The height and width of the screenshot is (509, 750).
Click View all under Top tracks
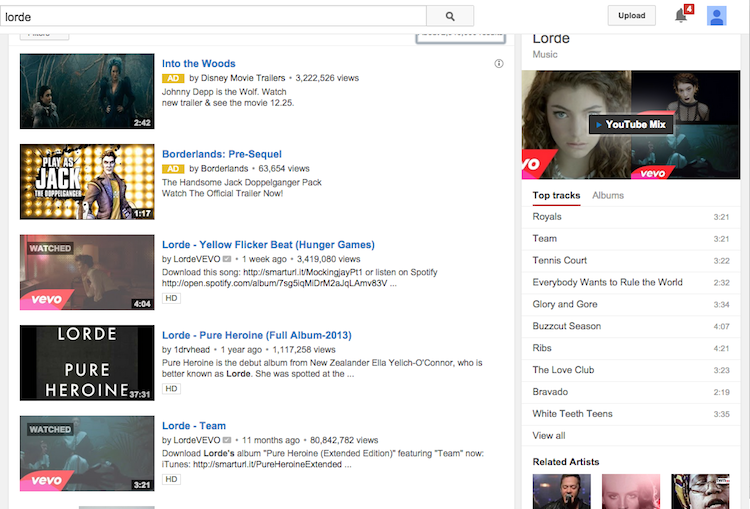549,436
